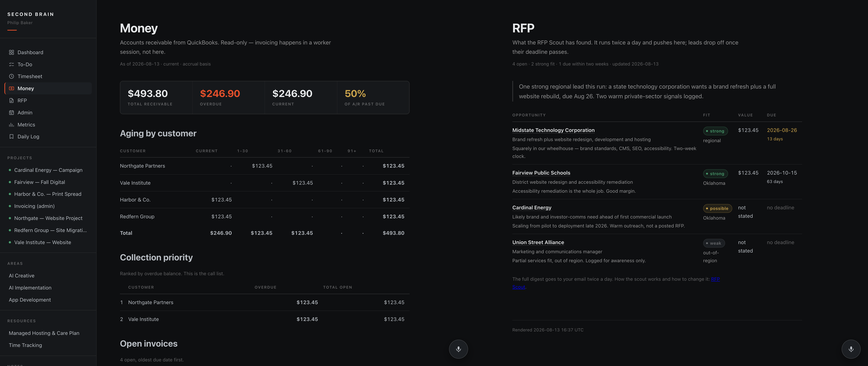Click the orange $246.90 overdue card
The image size is (868, 366).
pyautogui.click(x=229, y=97)
